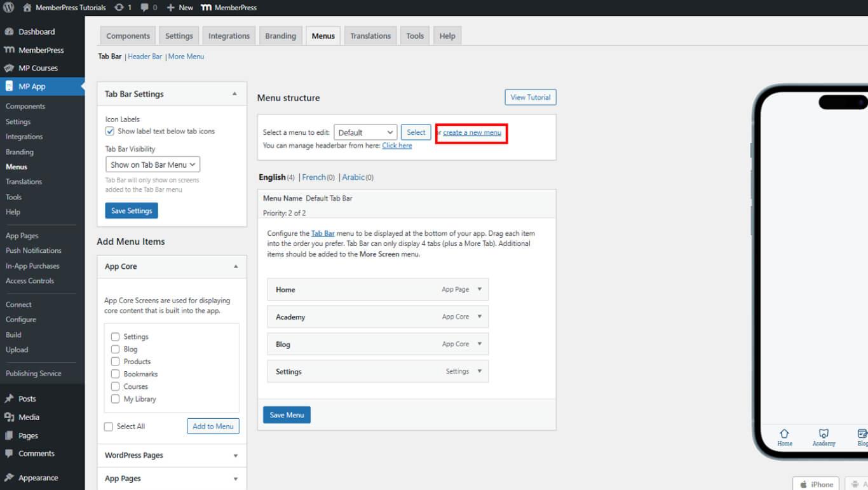Uncheck Show label text below tab icons
Viewport: 868px width, 490px height.
pyautogui.click(x=111, y=132)
